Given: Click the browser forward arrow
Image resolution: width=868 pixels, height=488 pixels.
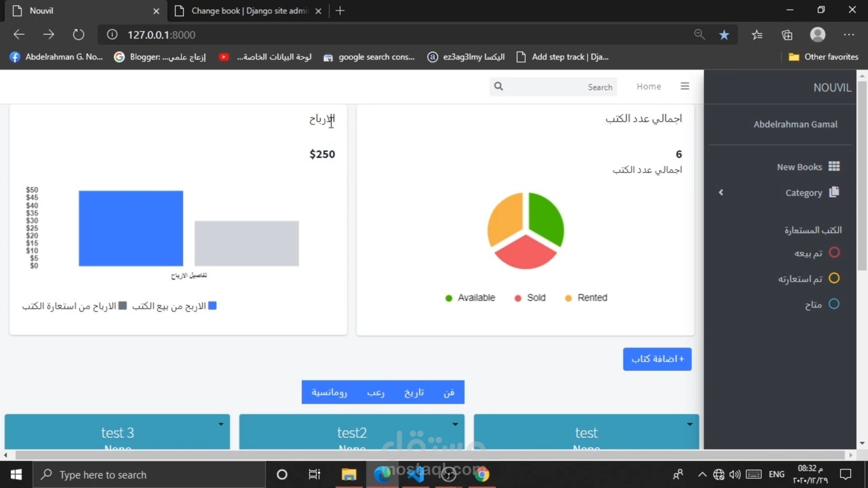Looking at the screenshot, I should coord(49,35).
